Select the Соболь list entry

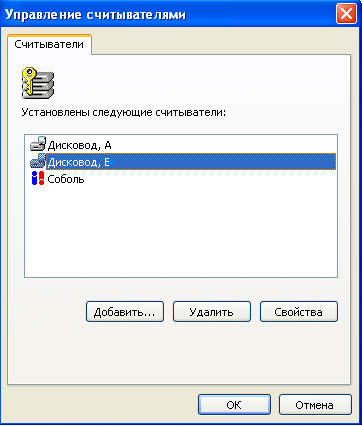pyautogui.click(x=66, y=179)
